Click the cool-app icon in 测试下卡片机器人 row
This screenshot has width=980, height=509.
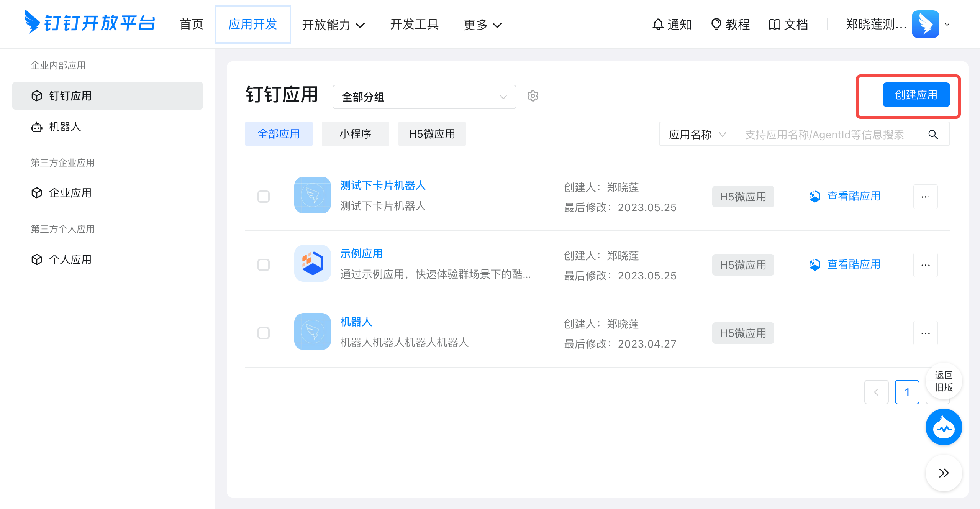(814, 196)
